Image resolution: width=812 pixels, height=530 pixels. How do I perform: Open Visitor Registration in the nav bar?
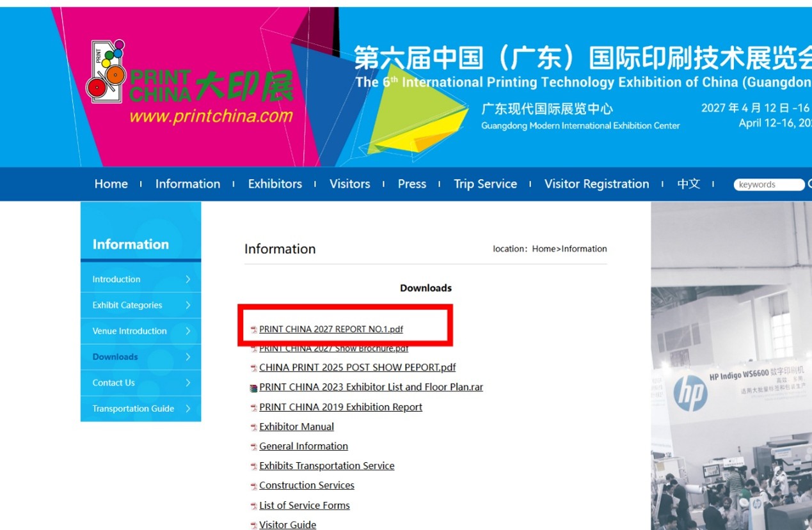597,184
